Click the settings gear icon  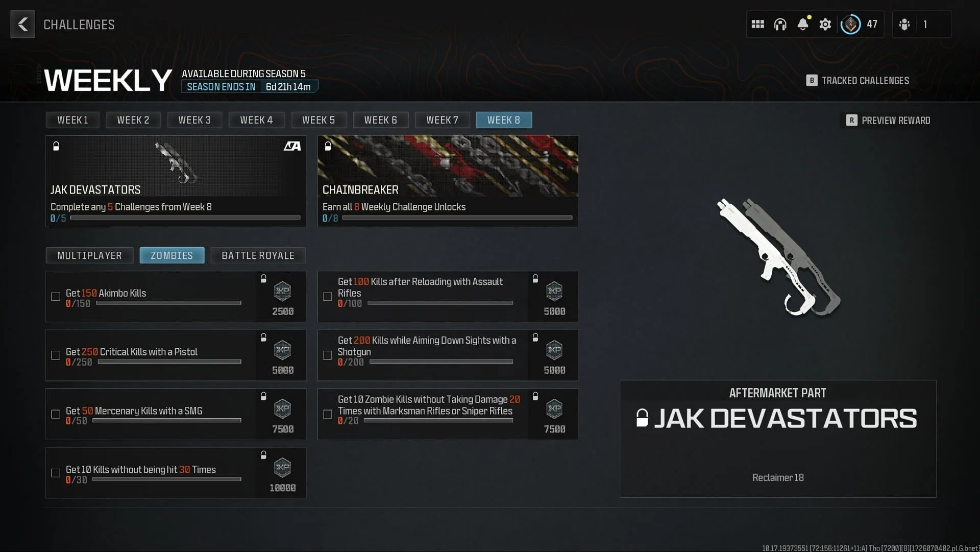click(x=824, y=24)
